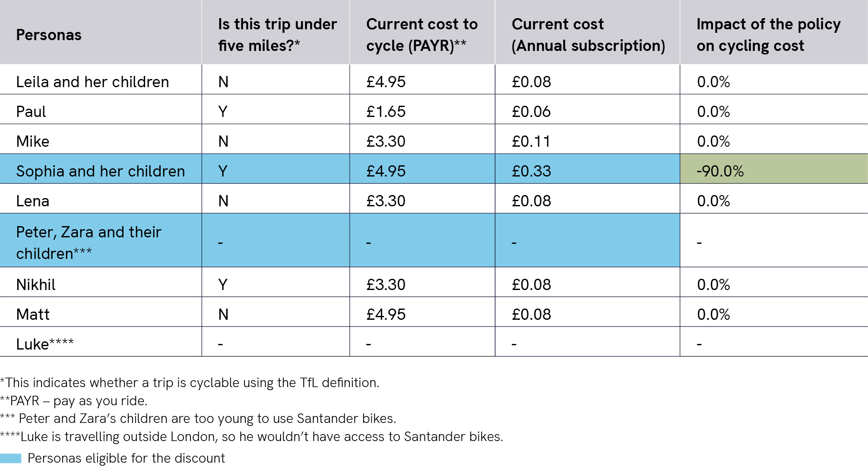
Task: Select the Lena persona name
Action: (x=33, y=201)
